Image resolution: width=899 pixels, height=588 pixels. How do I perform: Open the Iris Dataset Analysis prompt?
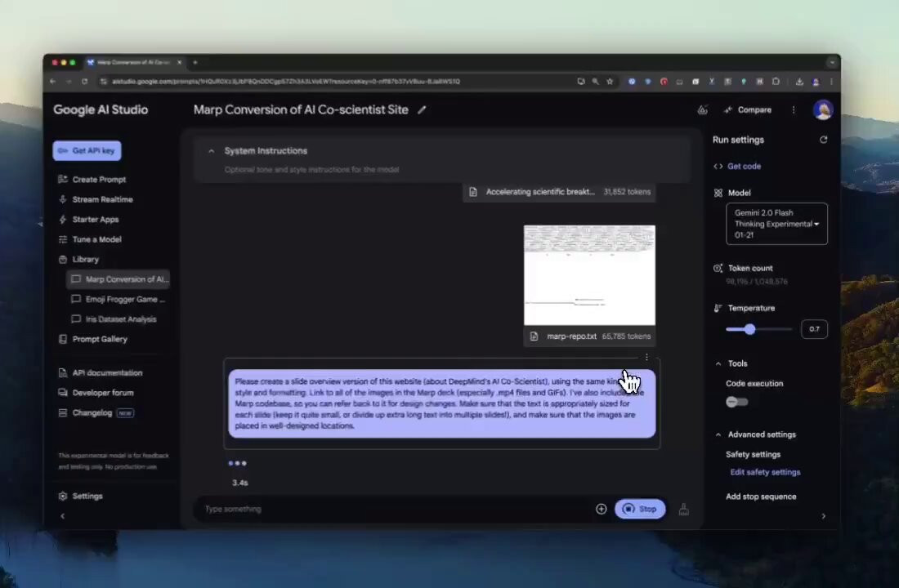tap(114, 319)
